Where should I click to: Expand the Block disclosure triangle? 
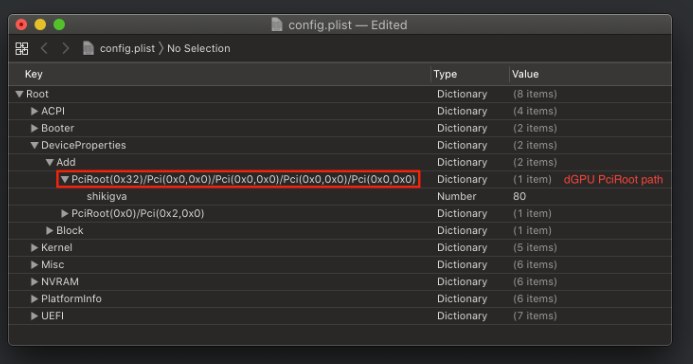tap(50, 231)
